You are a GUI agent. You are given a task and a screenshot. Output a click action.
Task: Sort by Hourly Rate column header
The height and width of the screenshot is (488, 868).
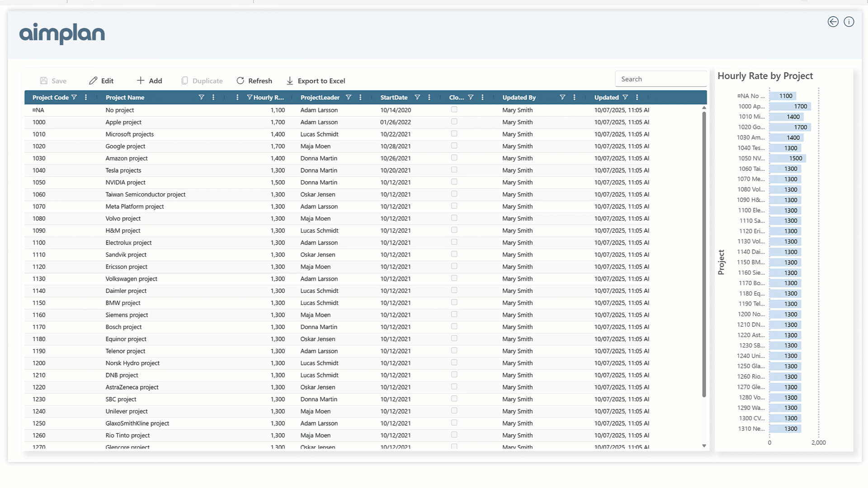[x=269, y=97]
